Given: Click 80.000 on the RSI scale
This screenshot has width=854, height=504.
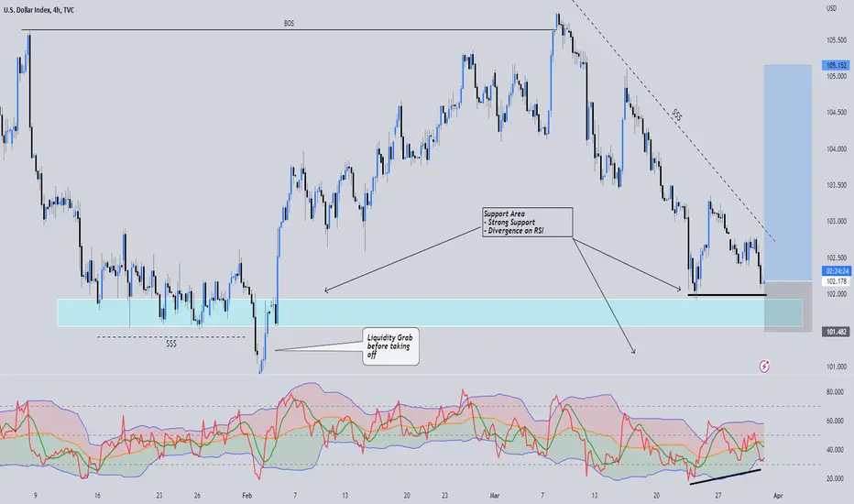Looking at the screenshot, I should (835, 392).
